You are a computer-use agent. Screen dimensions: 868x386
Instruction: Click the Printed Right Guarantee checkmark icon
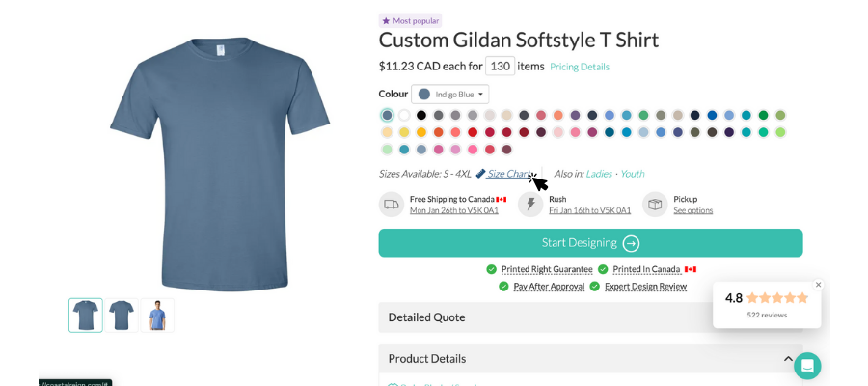click(x=492, y=269)
